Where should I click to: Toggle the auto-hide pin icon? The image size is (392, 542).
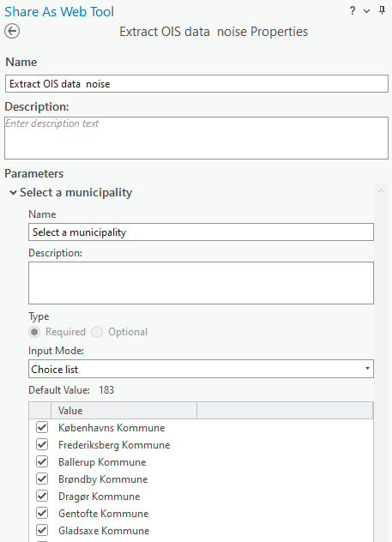(x=382, y=10)
